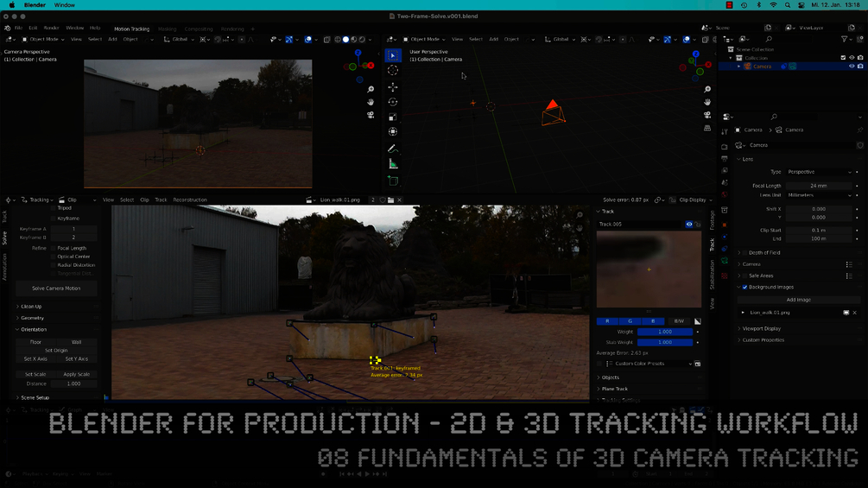Click macOS Spotlight search icon
868x488 pixels.
[x=787, y=5]
